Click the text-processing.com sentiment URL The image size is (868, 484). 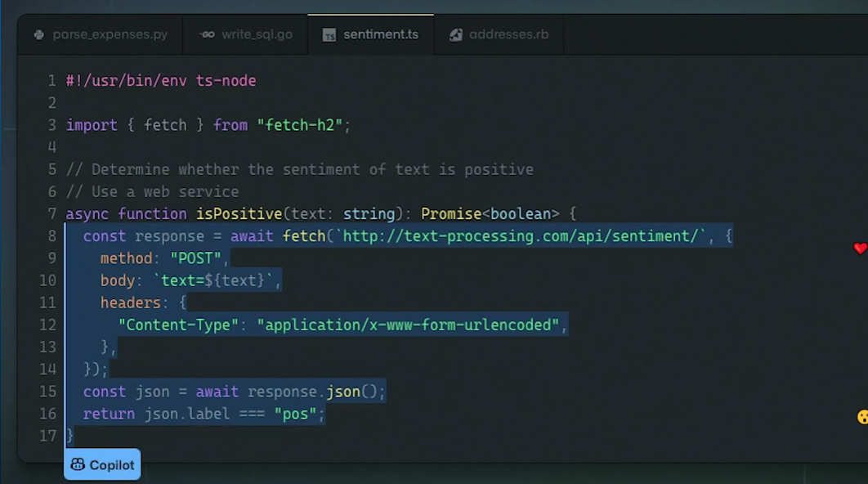(x=521, y=236)
